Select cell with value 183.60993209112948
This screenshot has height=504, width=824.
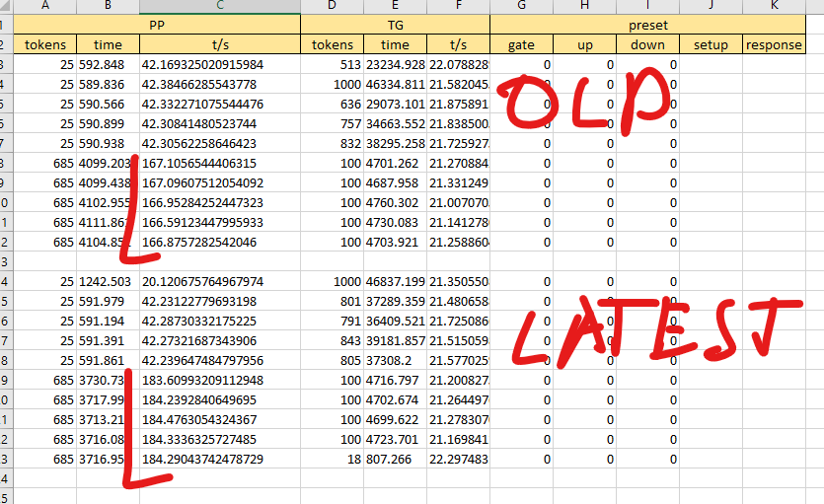[220, 380]
